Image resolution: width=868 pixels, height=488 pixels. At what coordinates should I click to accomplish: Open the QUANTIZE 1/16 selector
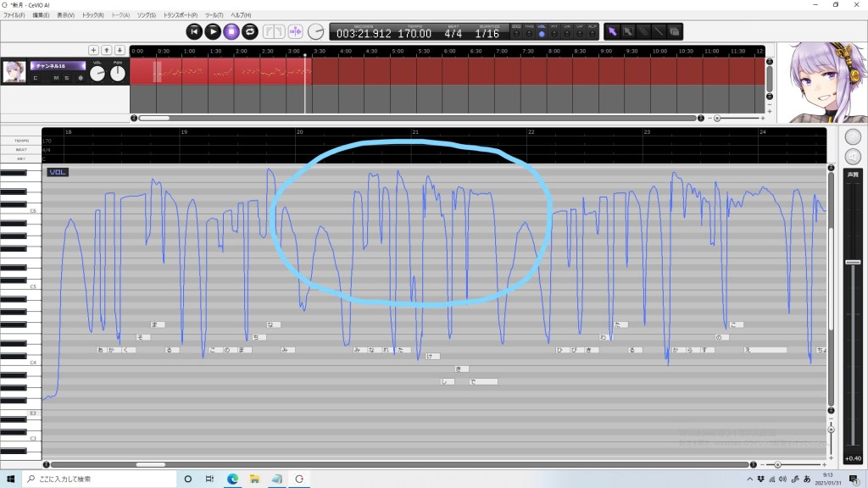(x=487, y=34)
